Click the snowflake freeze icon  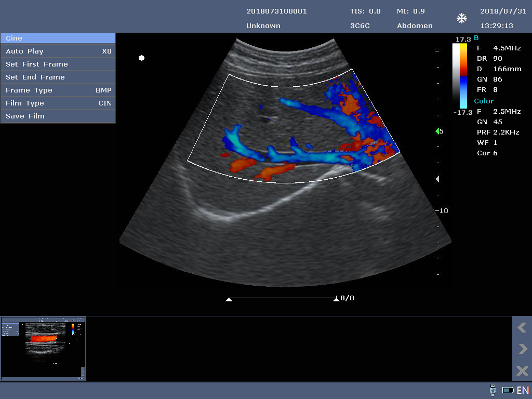461,19
